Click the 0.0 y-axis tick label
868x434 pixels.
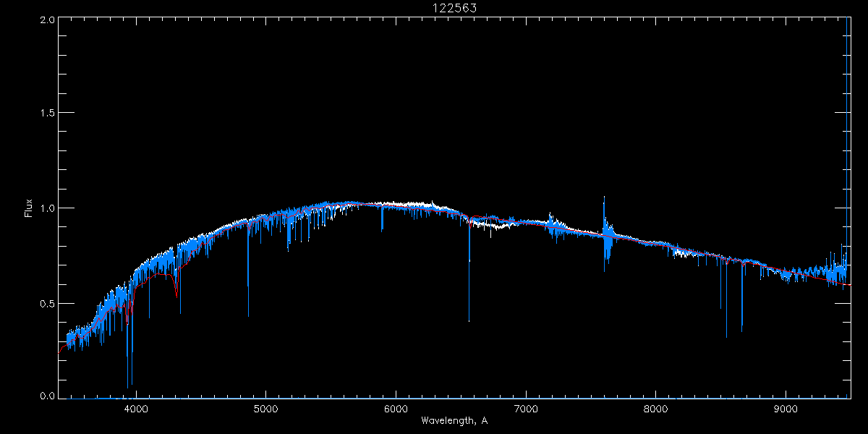(x=47, y=396)
